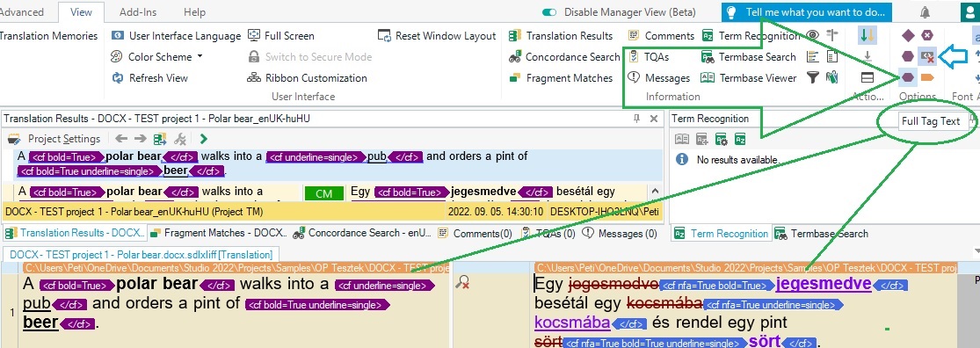980x348 pixels.
Task: Turn off Disable Manager View toggle
Action: pos(549,12)
